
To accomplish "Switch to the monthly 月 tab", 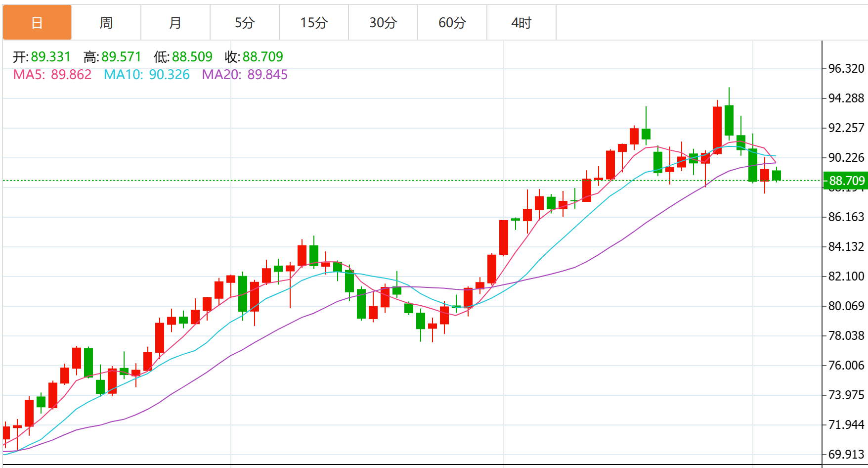I will click(x=175, y=23).
